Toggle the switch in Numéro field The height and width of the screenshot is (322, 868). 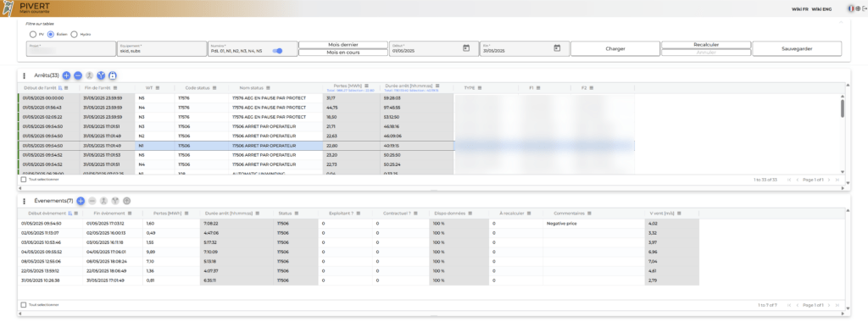[x=277, y=50]
